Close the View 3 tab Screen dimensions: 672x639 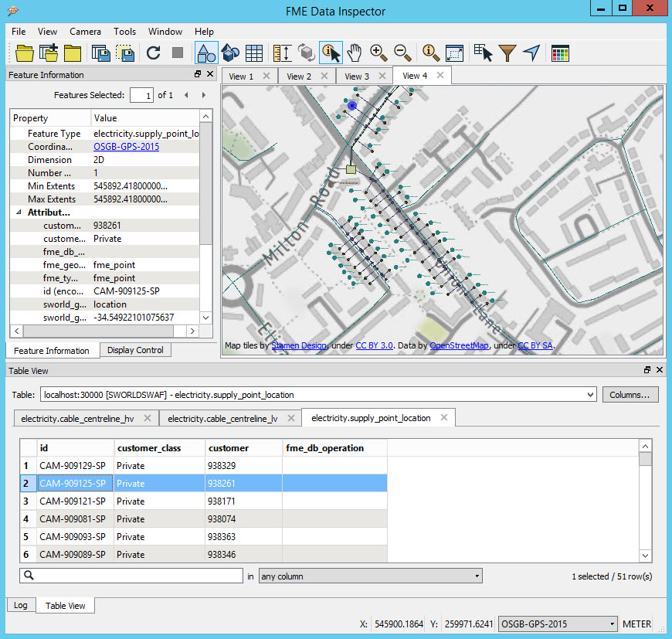382,76
